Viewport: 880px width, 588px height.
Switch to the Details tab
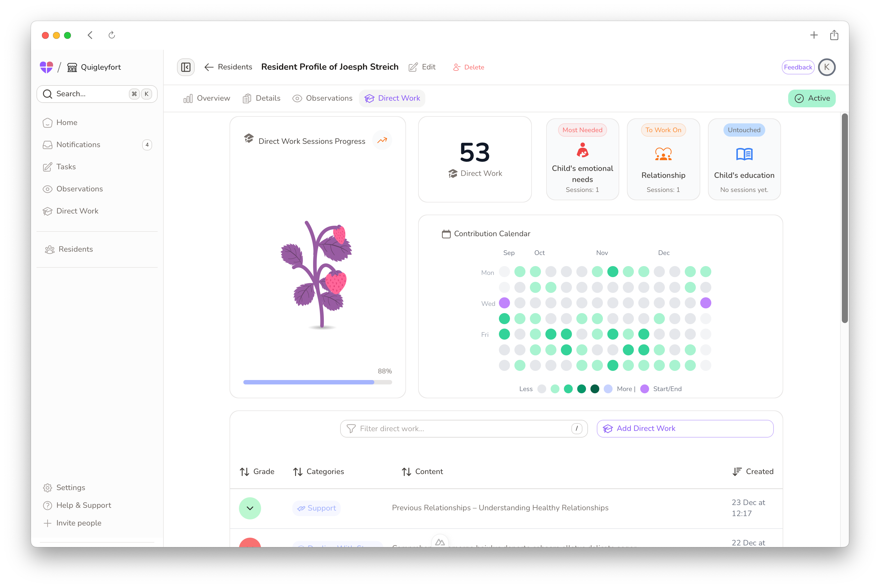pos(261,98)
